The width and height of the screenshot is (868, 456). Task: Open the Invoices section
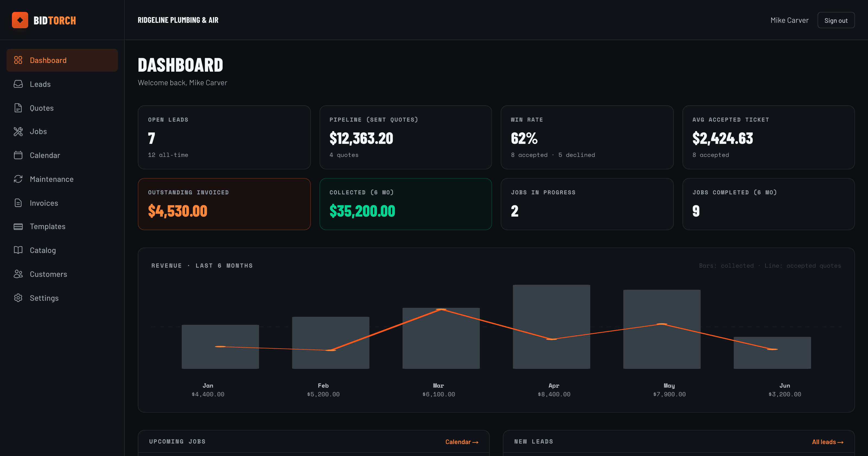[x=62, y=203]
